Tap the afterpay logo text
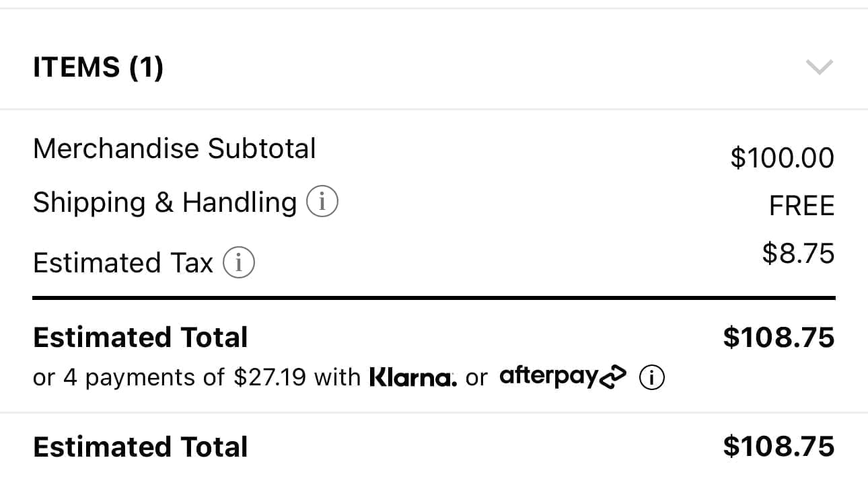Image resolution: width=868 pixels, height=497 pixels. (x=548, y=377)
